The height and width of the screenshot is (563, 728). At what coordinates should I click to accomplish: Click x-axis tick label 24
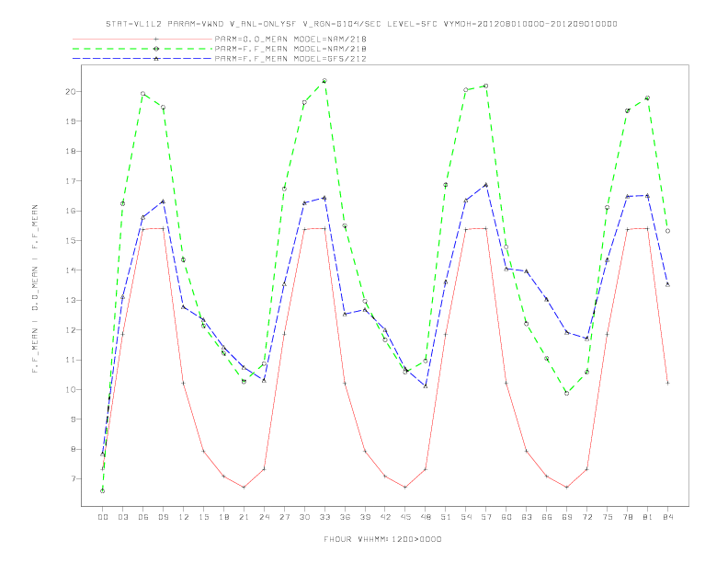click(x=264, y=517)
